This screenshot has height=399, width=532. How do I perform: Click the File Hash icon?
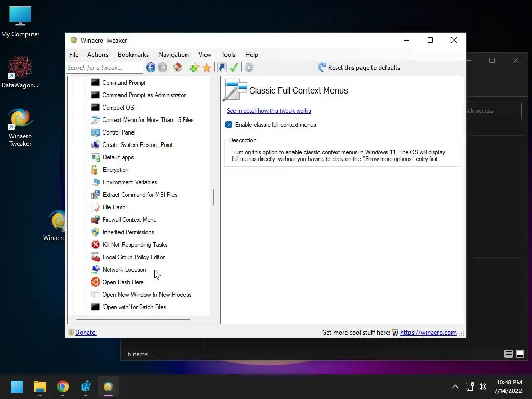96,207
